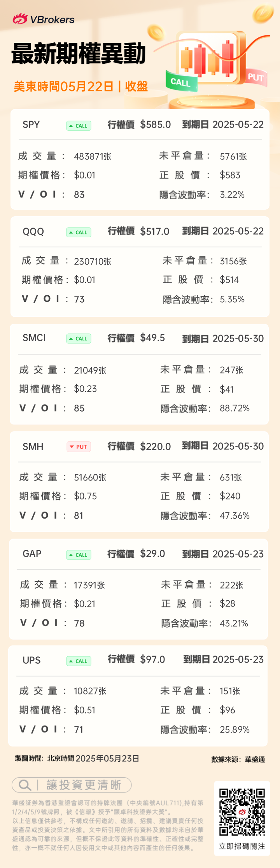
Task: Click the SPY expiry date 2025-05-22
Action: [238, 125]
